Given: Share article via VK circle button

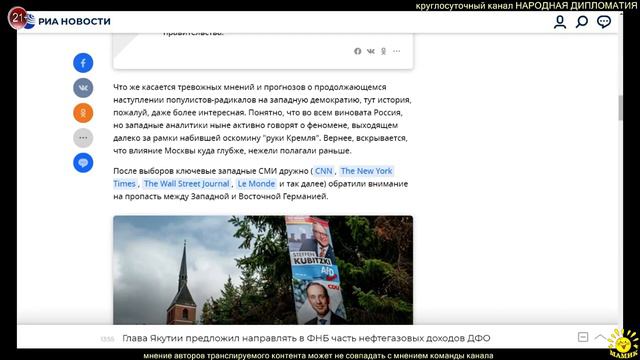Looking at the screenshot, I should point(83,88).
